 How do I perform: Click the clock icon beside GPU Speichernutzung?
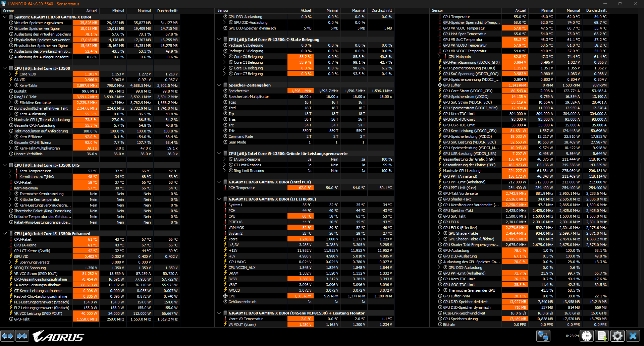[440, 319]
